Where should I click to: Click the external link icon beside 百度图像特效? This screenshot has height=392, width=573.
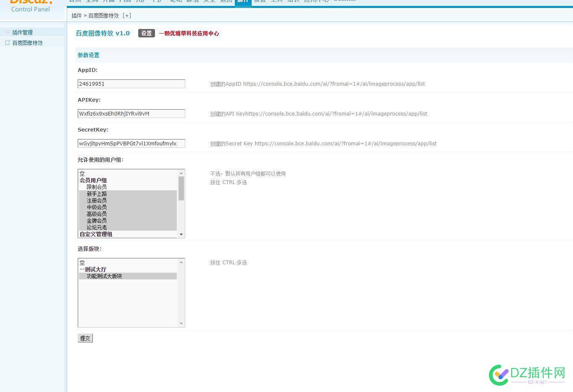[x=7, y=42]
